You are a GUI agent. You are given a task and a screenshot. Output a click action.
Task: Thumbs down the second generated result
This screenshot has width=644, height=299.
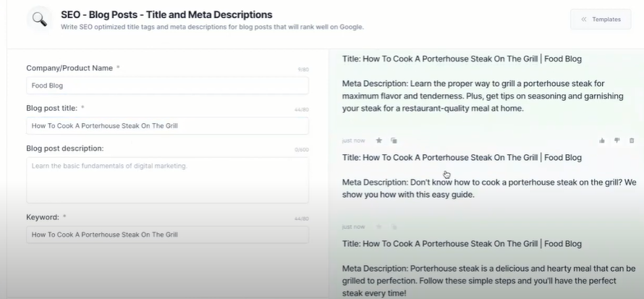coord(617,140)
